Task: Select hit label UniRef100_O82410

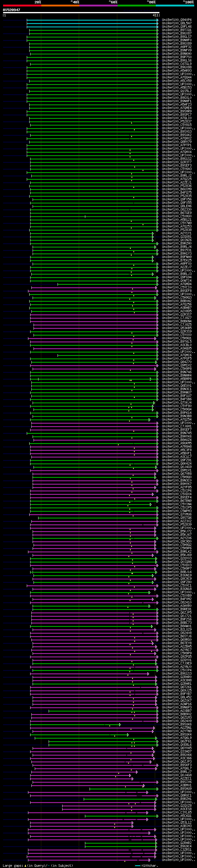Action: 177,603
